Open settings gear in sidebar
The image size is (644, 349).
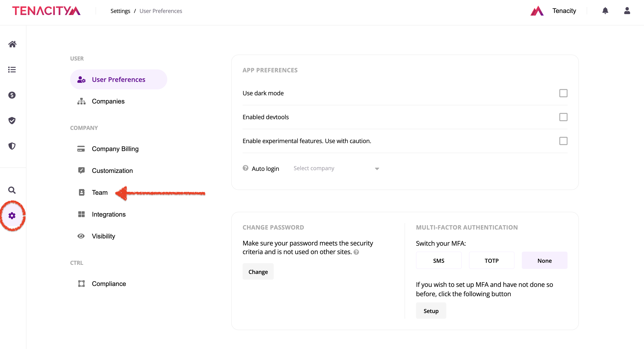pyautogui.click(x=12, y=215)
